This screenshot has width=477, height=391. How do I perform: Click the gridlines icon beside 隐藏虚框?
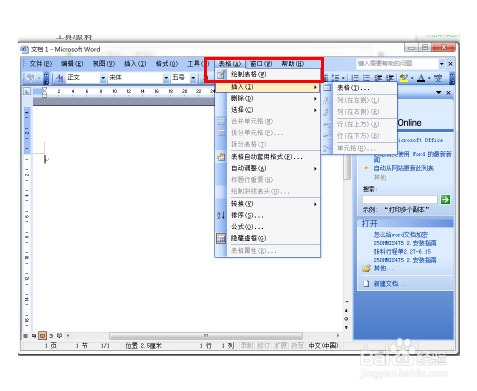pos(221,238)
